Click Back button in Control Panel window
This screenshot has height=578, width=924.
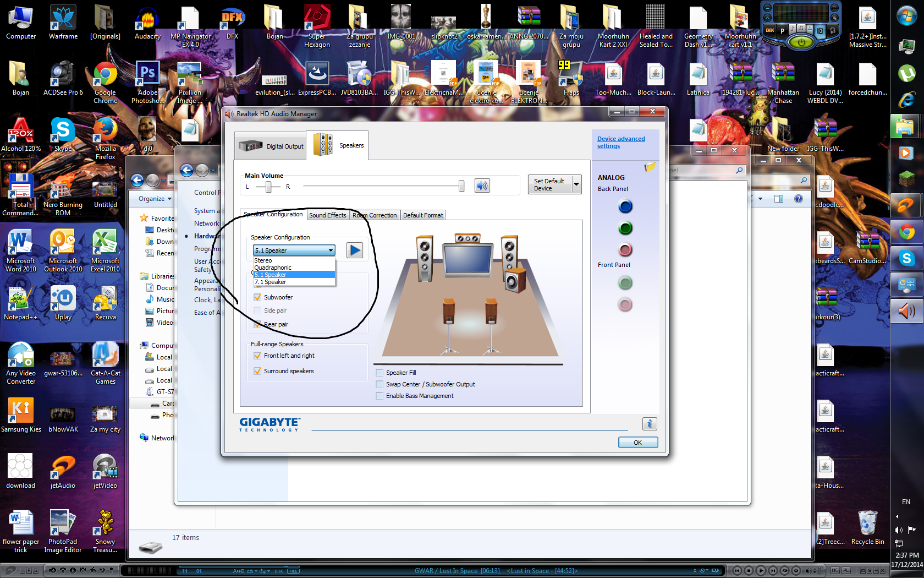(187, 171)
